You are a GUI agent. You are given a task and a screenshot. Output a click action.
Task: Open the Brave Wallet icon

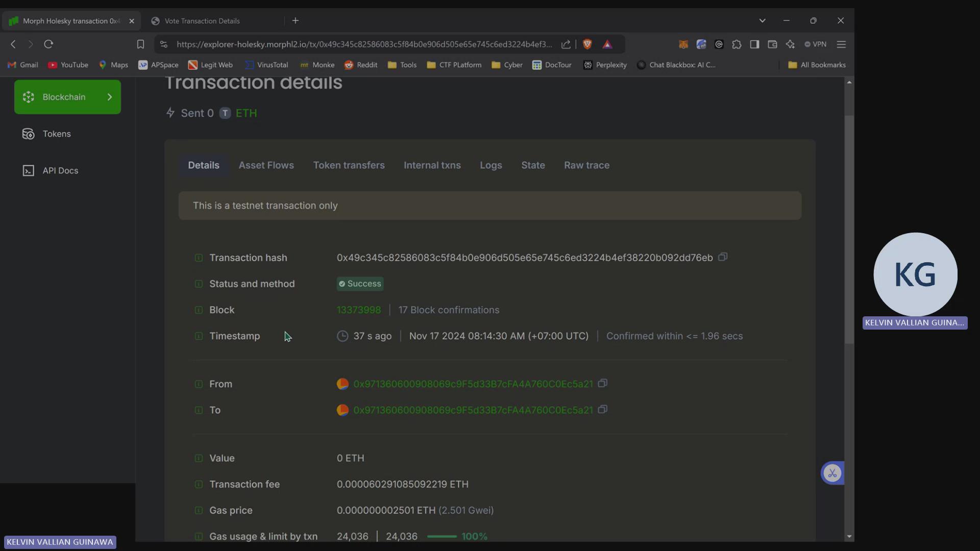pos(772,44)
